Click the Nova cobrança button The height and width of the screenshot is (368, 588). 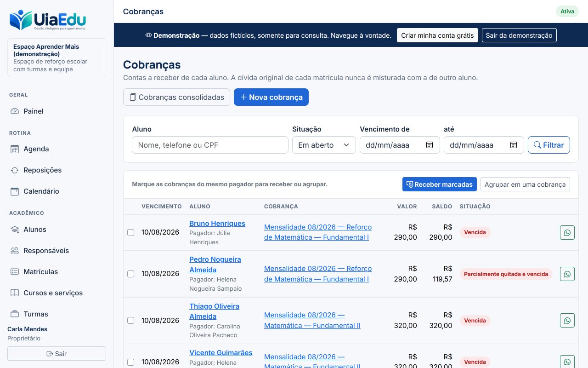coord(271,97)
